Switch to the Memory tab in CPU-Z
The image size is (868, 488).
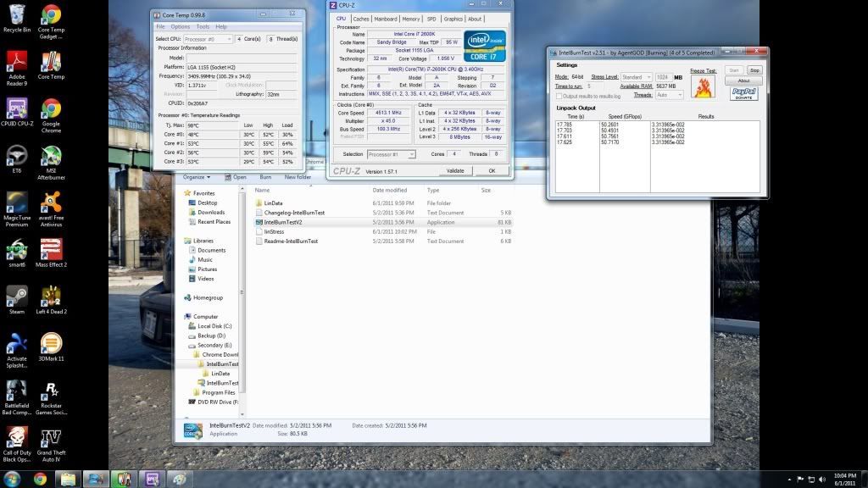pyautogui.click(x=411, y=19)
